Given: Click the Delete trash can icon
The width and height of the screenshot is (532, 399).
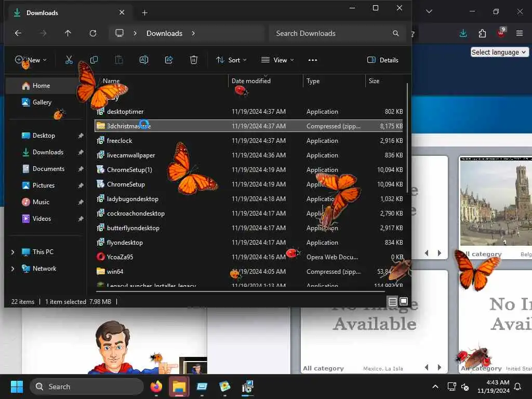Looking at the screenshot, I should (x=194, y=60).
